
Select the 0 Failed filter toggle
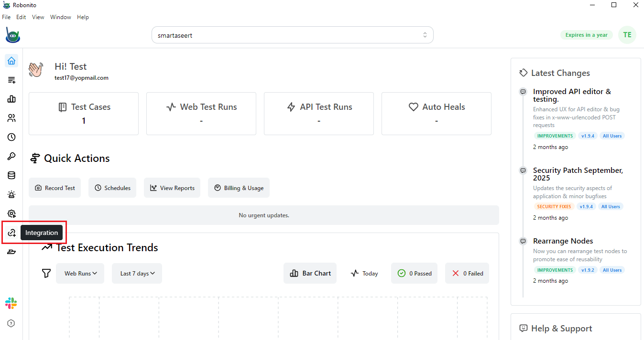[x=467, y=273]
